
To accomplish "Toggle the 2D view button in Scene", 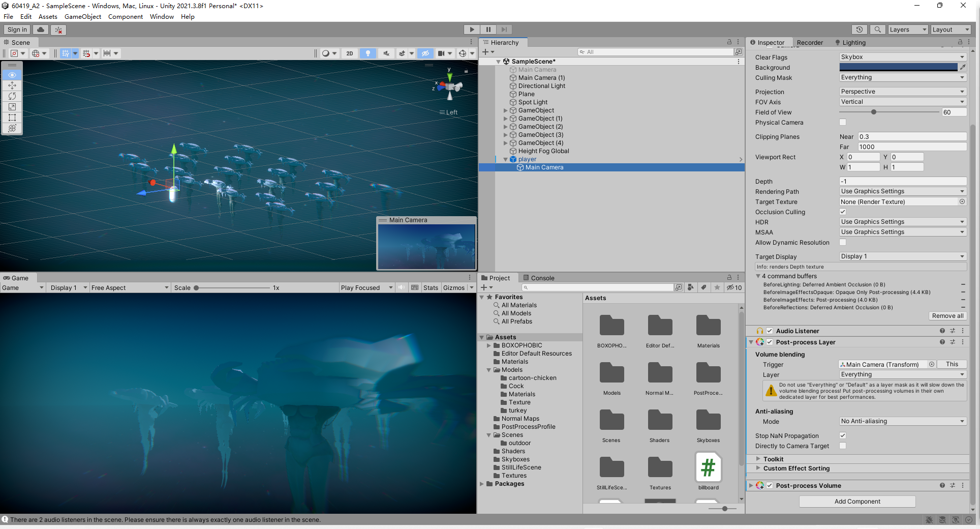I will click(349, 53).
